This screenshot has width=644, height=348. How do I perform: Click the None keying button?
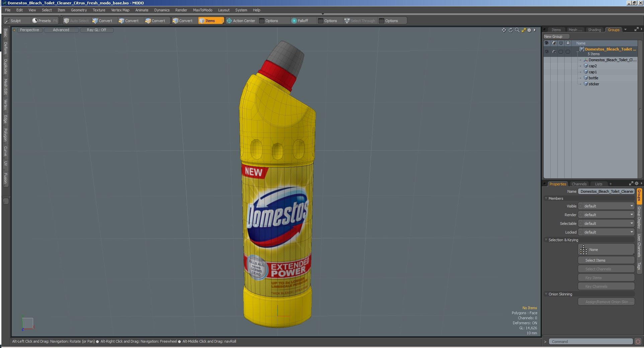click(x=606, y=250)
